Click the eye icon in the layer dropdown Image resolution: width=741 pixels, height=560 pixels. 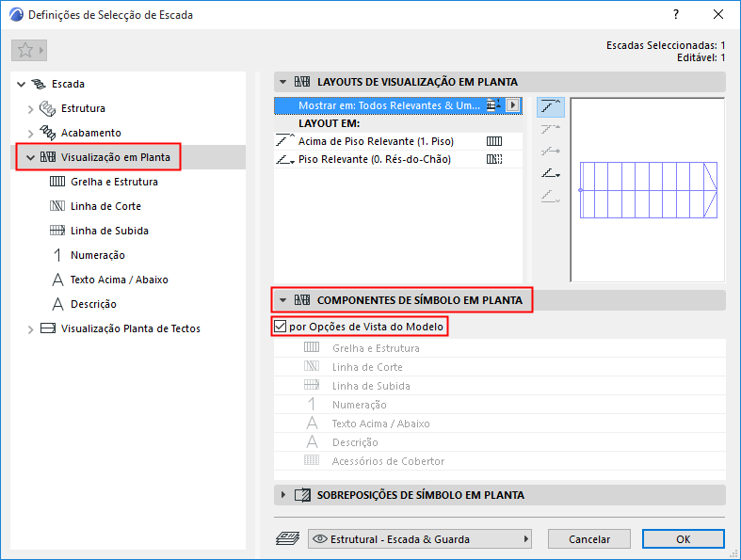coord(320,538)
